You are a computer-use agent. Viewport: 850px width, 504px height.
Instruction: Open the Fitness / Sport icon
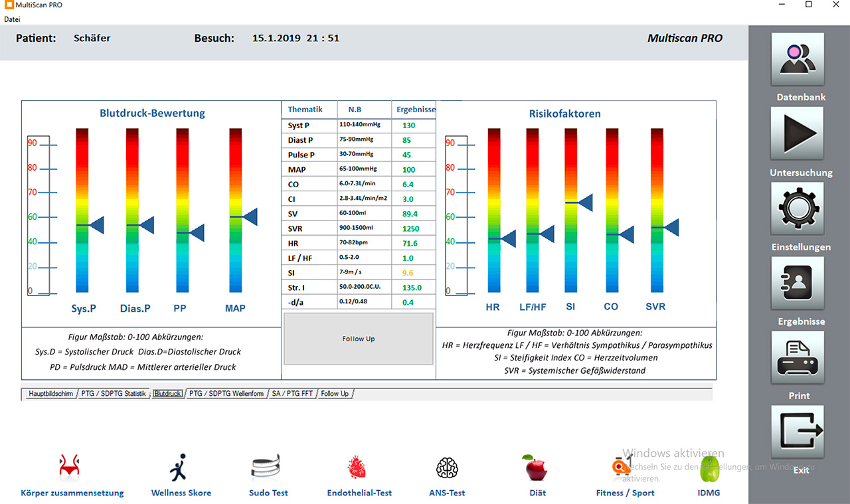point(624,468)
